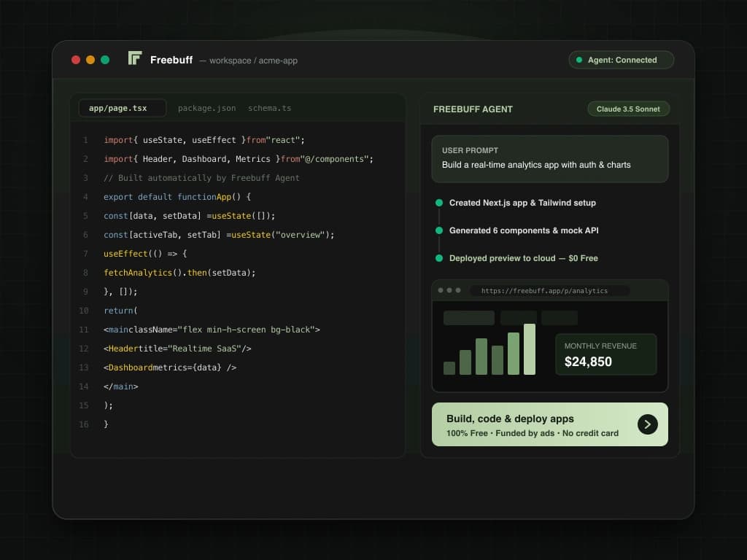Click the 'return (' code line

point(120,311)
